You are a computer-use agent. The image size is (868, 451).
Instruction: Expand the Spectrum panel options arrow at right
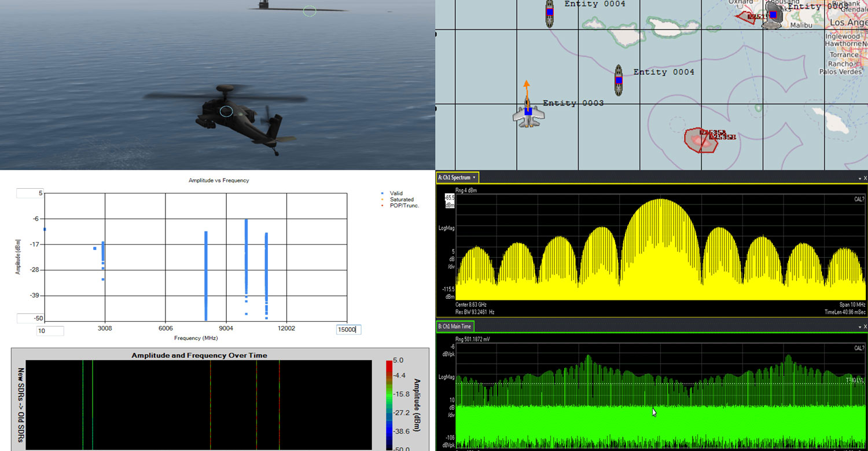[x=859, y=178]
